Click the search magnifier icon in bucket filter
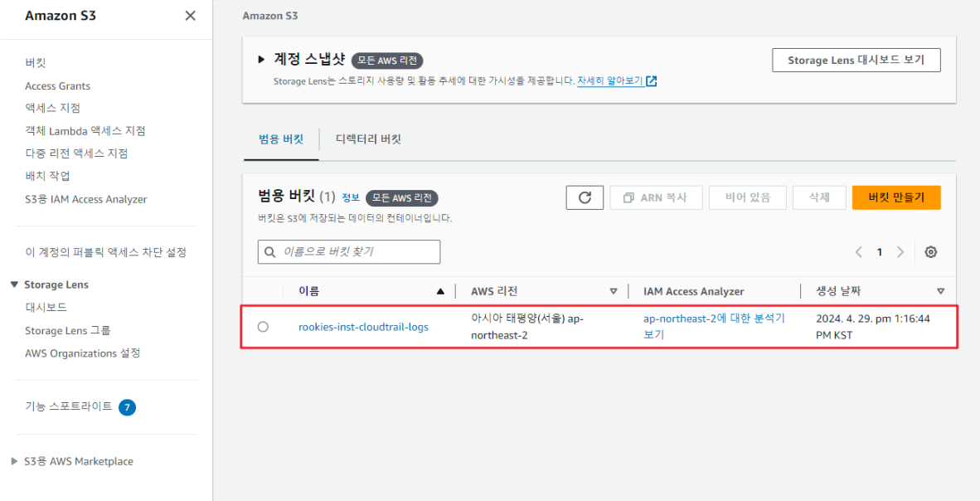 tap(270, 252)
